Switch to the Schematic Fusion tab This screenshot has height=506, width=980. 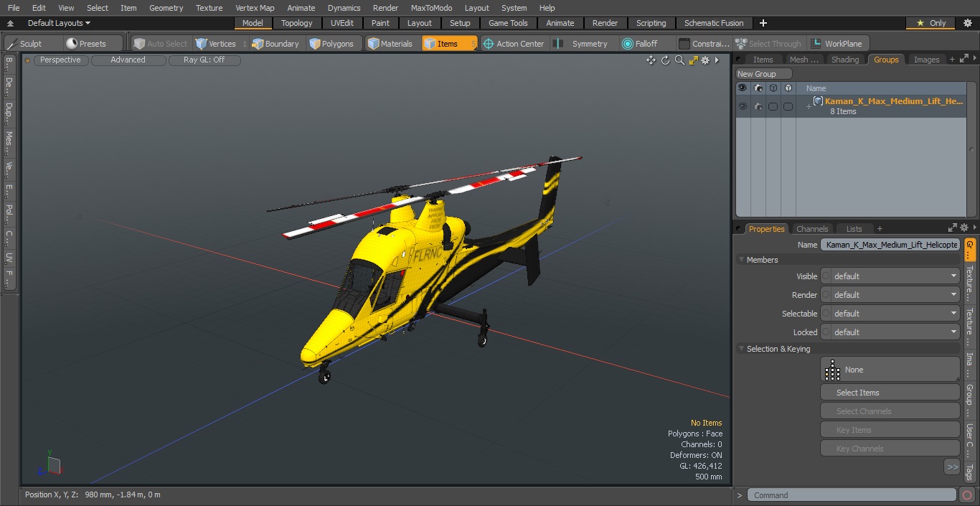point(714,23)
